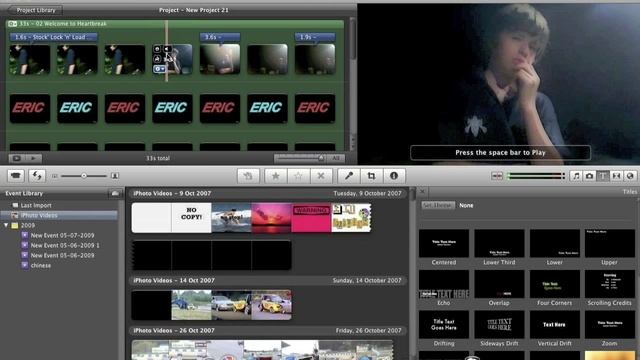
Task: Toggle audio skimming button
Action: 497,176
